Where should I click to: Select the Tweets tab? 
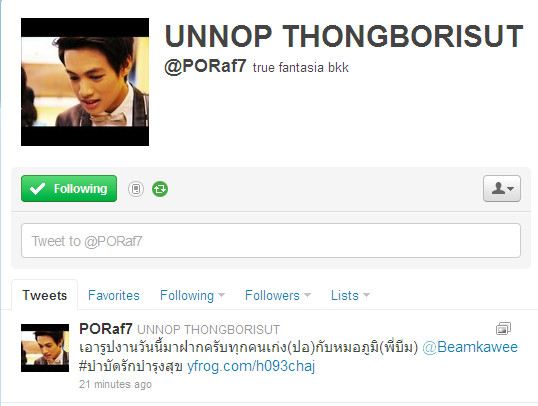click(45, 295)
